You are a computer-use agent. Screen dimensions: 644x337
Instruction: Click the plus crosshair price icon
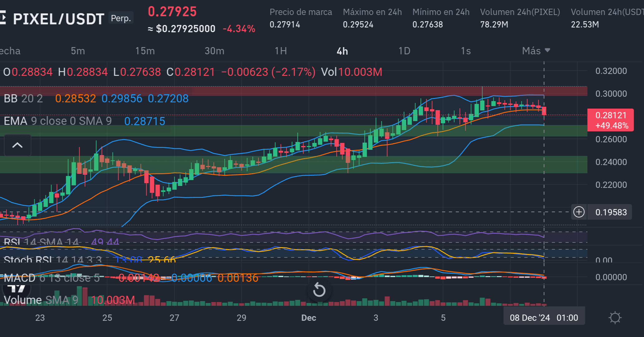(x=579, y=212)
